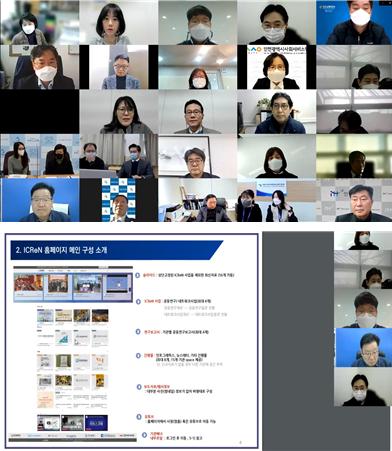Select the video tile with blue checkered backdrop
The image size is (392, 451).
[x=119, y=200]
